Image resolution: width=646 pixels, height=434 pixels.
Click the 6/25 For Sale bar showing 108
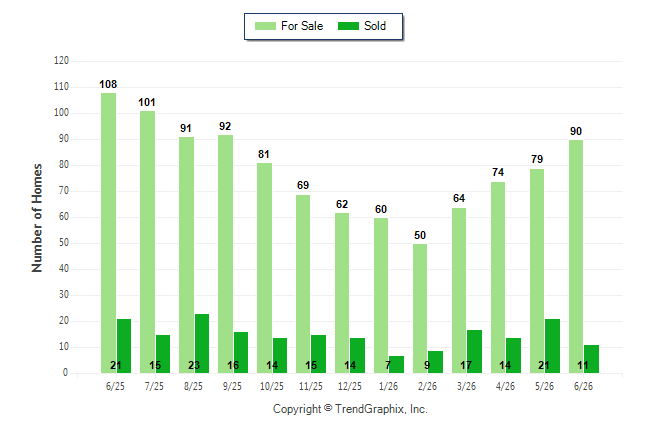(108, 233)
